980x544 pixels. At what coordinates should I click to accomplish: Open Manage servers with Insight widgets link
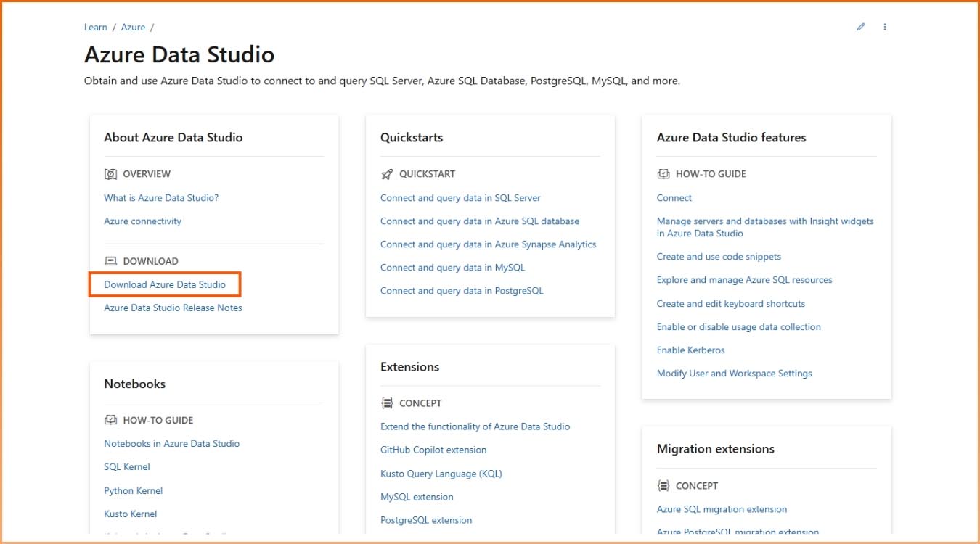tap(765, 227)
